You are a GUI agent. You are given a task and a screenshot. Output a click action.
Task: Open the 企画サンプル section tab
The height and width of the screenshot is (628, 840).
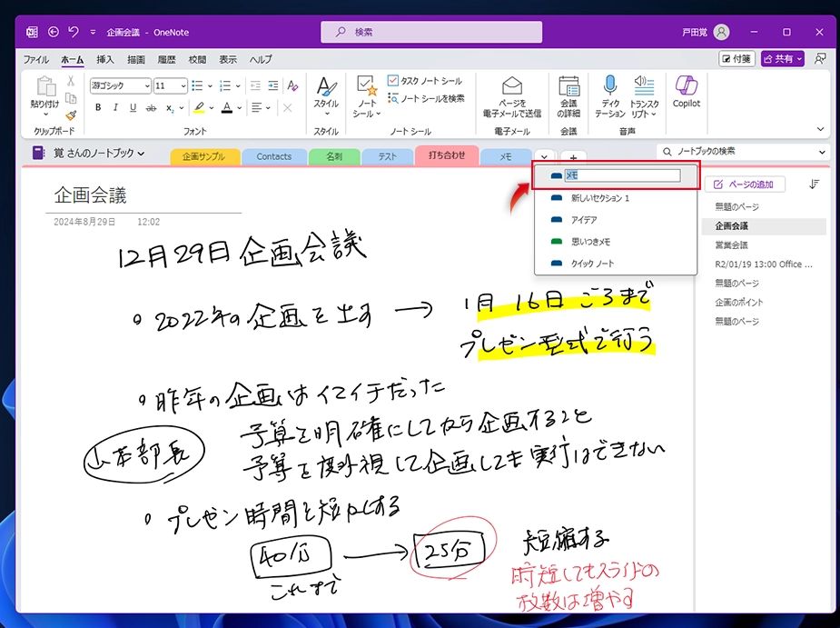coord(203,156)
